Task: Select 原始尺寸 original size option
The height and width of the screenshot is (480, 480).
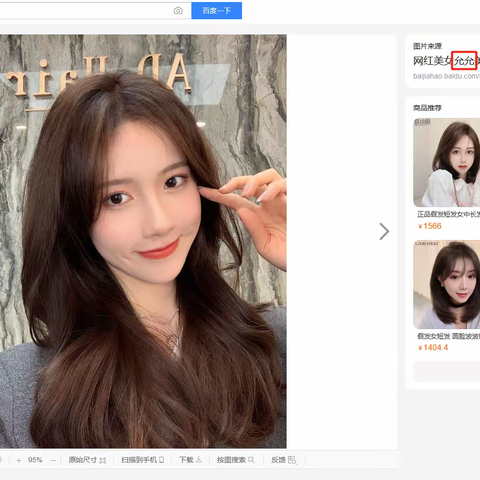Action: click(87, 460)
